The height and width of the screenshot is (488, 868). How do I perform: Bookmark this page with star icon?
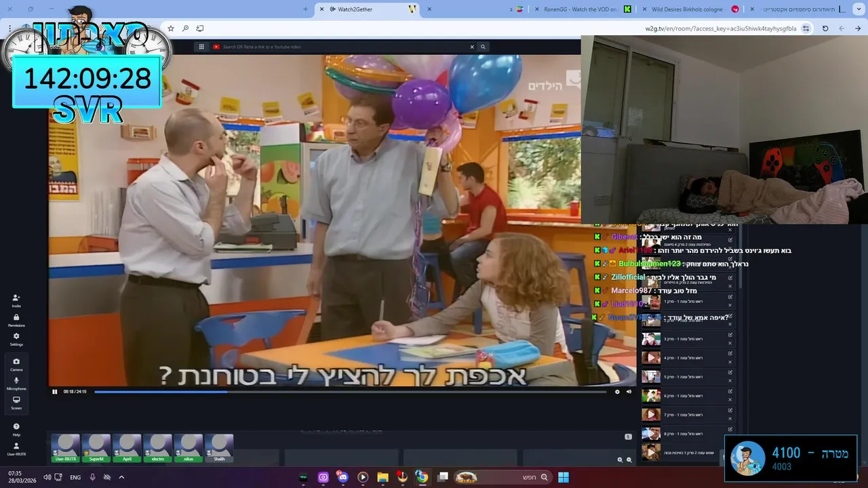point(171,28)
